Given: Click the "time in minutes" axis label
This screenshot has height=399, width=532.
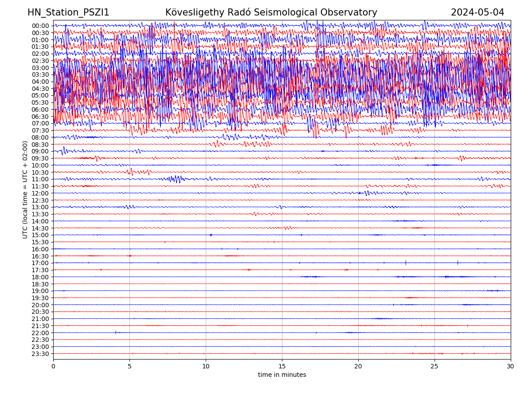Looking at the screenshot, I should [282, 375].
